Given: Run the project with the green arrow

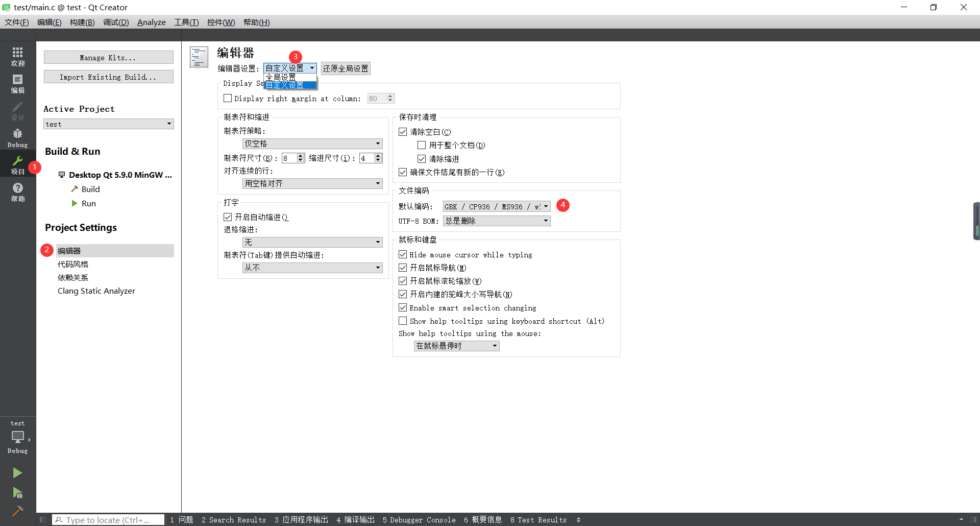Looking at the screenshot, I should pyautogui.click(x=17, y=472).
